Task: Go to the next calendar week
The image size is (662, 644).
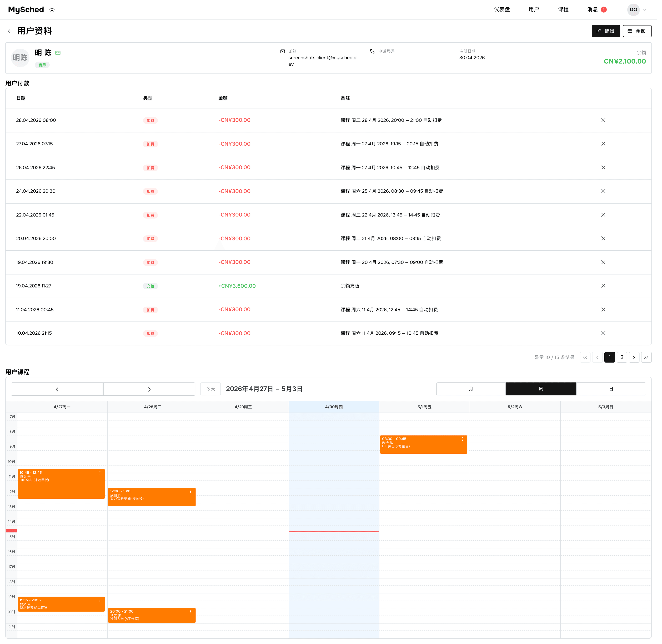Action: pos(150,392)
